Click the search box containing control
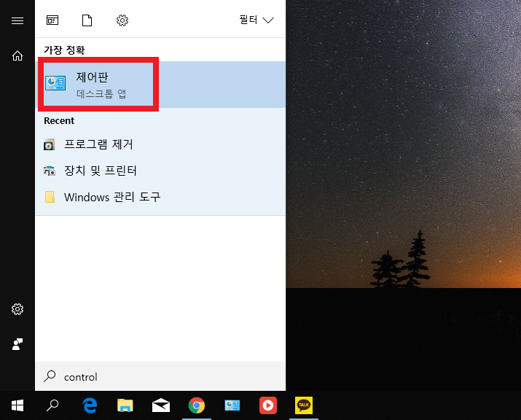Image resolution: width=521 pixels, height=420 pixels. coord(160,376)
